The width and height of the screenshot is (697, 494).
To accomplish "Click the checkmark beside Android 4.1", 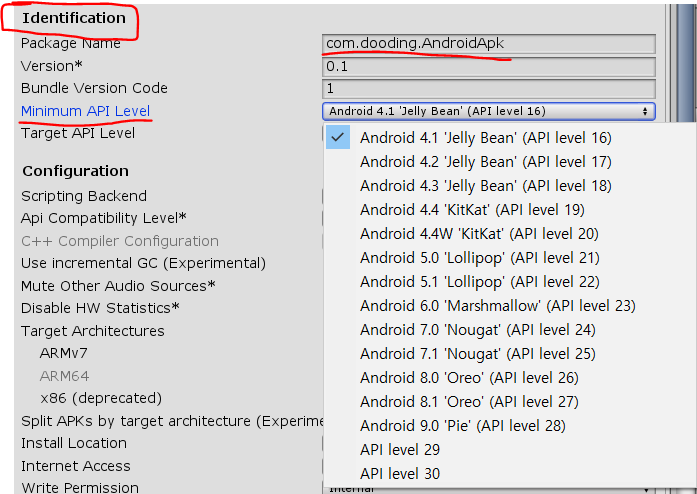I will pos(338,137).
